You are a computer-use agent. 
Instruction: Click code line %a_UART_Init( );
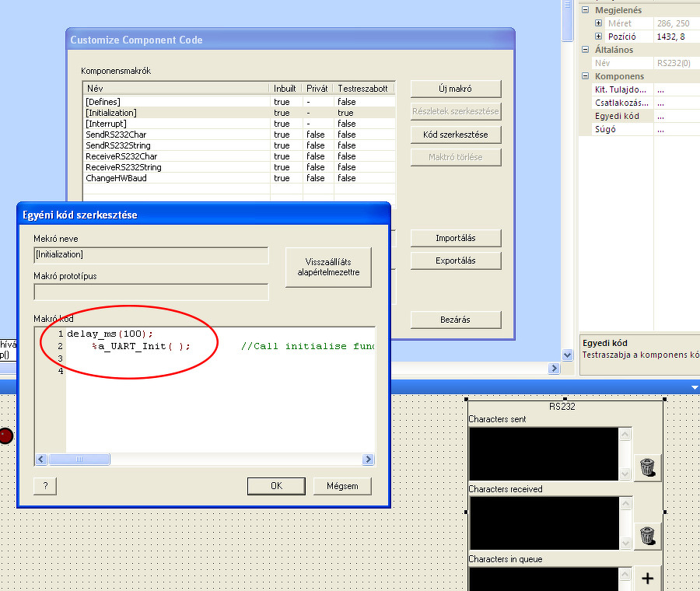(141, 346)
